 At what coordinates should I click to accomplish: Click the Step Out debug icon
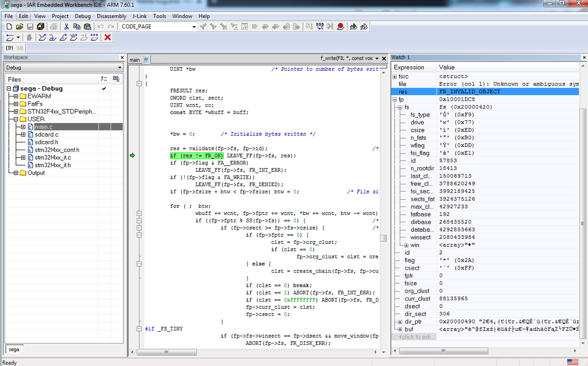pyautogui.click(x=63, y=38)
